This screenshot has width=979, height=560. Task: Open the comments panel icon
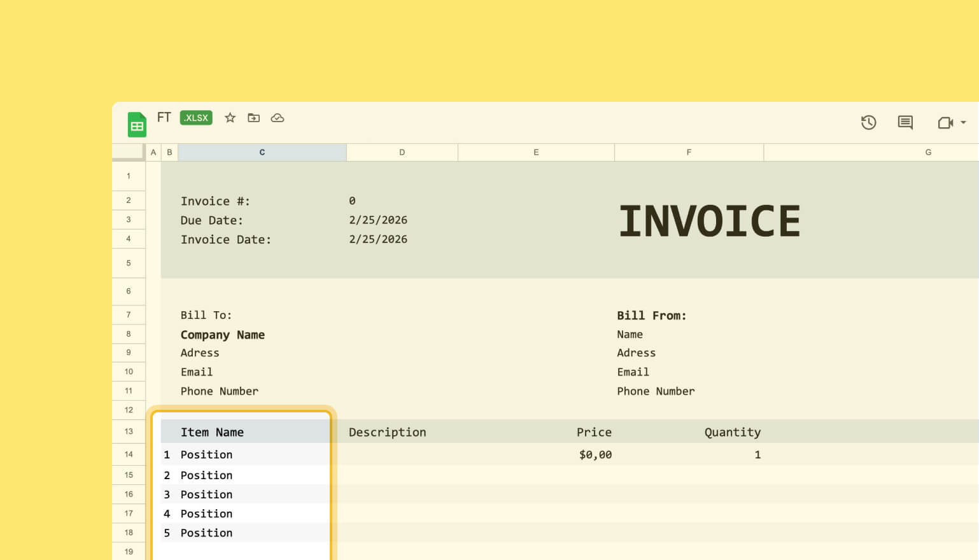tap(905, 122)
